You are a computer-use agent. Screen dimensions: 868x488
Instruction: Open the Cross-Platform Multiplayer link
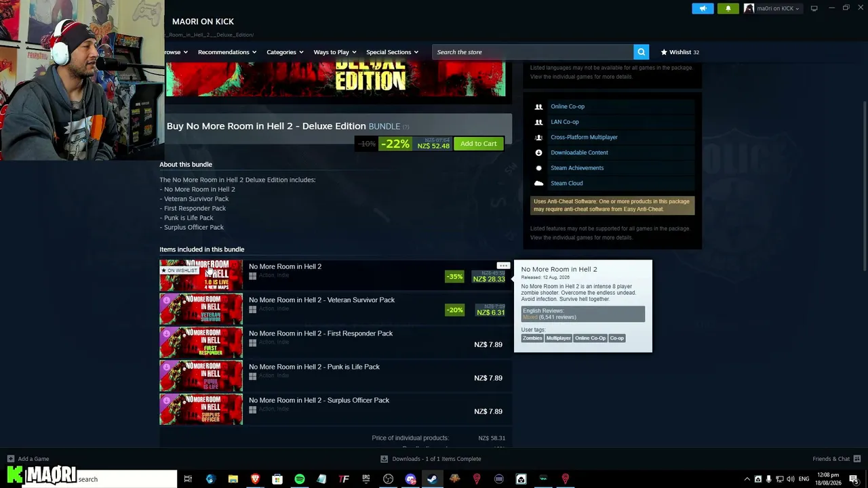click(584, 138)
